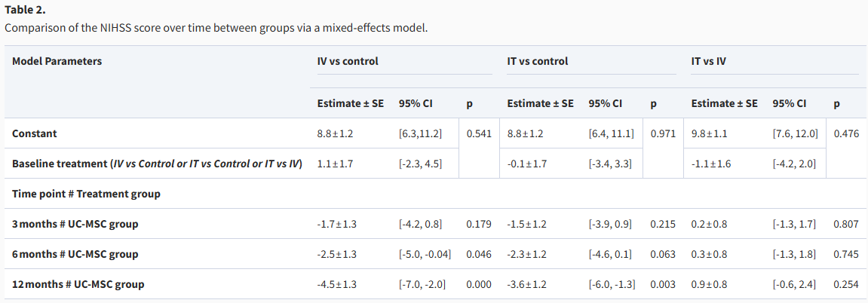868x303 pixels.
Task: Select the "12 months # UC-MSC group" row label
Action: pos(78,284)
